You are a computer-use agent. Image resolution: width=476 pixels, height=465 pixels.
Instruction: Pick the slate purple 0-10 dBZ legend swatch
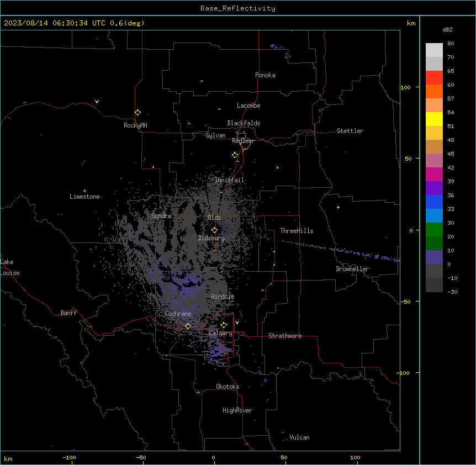pyautogui.click(x=434, y=257)
